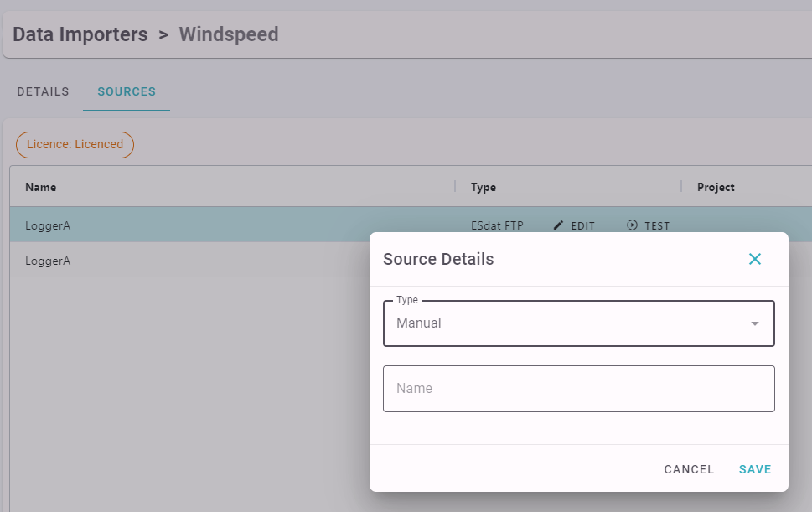Select the SOURCES tab
Image resolution: width=812 pixels, height=512 pixels.
[127, 91]
